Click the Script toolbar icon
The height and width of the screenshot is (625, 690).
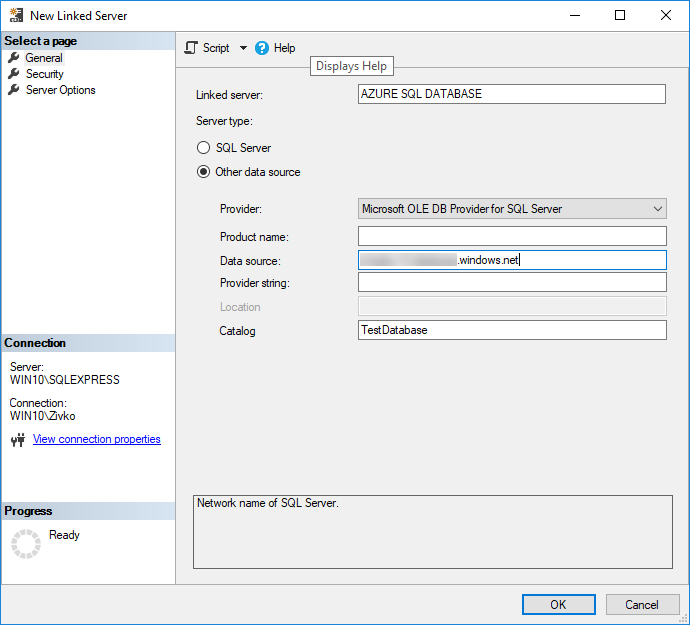click(191, 48)
